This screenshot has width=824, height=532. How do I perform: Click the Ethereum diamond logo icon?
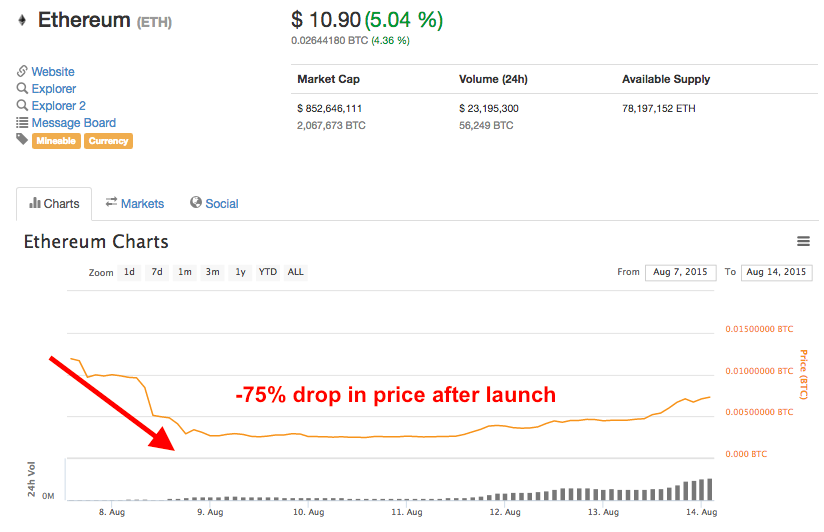coord(22,21)
